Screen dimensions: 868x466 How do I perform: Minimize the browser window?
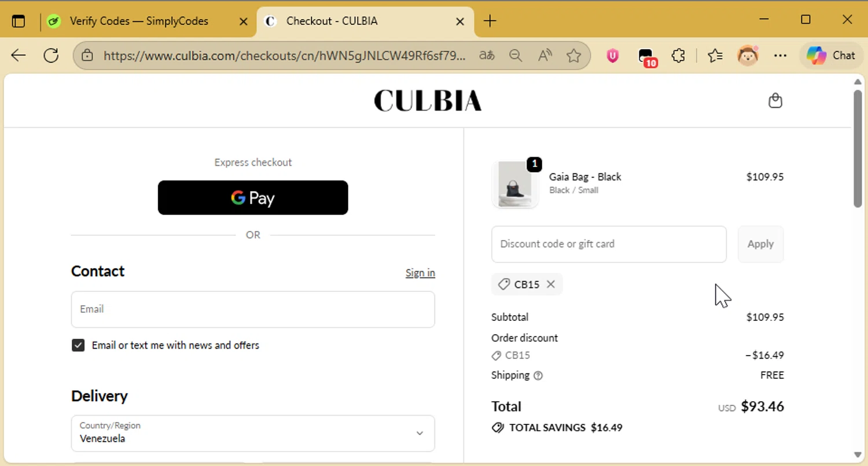coord(764,20)
